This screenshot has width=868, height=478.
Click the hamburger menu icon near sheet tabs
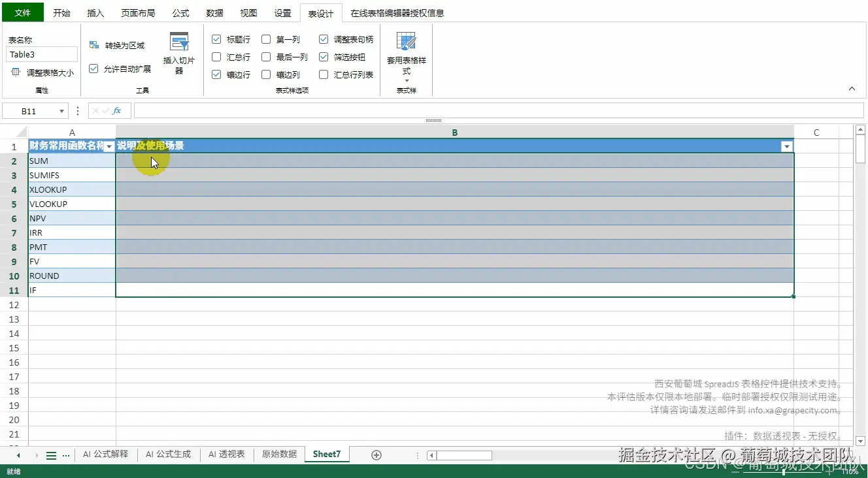(x=52, y=454)
